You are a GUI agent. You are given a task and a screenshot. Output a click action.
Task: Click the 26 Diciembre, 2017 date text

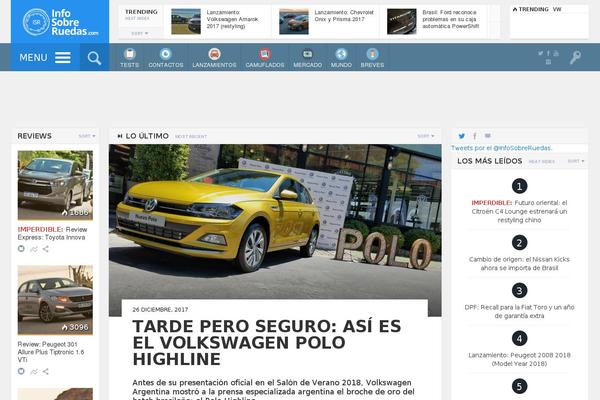pyautogui.click(x=160, y=309)
